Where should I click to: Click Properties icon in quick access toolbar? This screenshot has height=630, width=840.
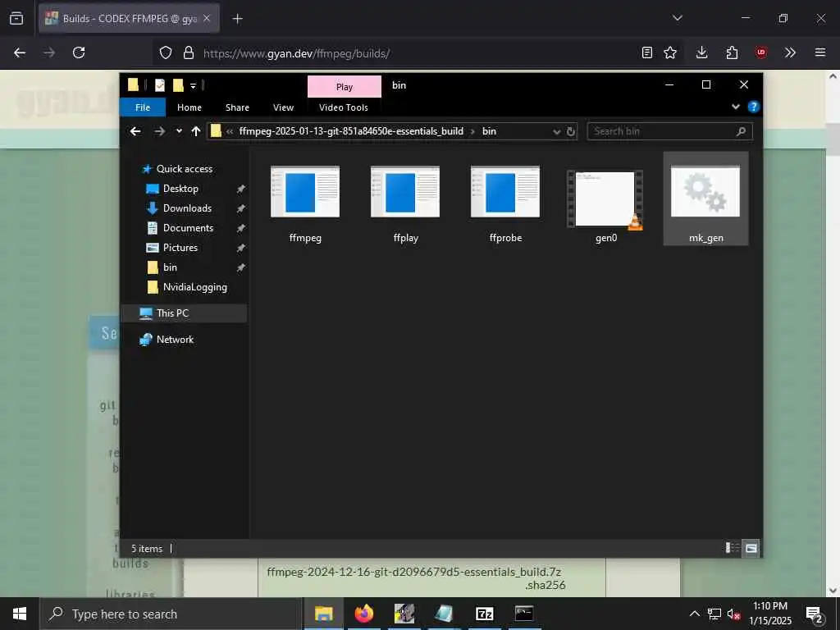[160, 85]
